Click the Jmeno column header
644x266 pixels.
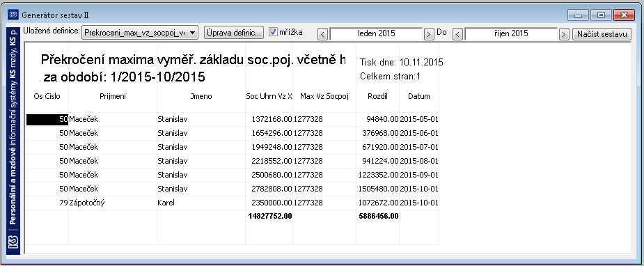[201, 97]
